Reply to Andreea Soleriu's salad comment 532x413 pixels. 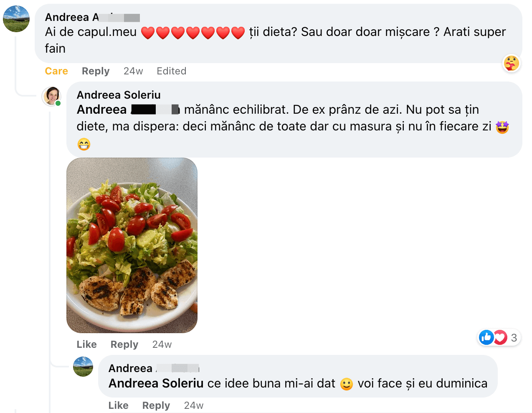click(x=124, y=344)
